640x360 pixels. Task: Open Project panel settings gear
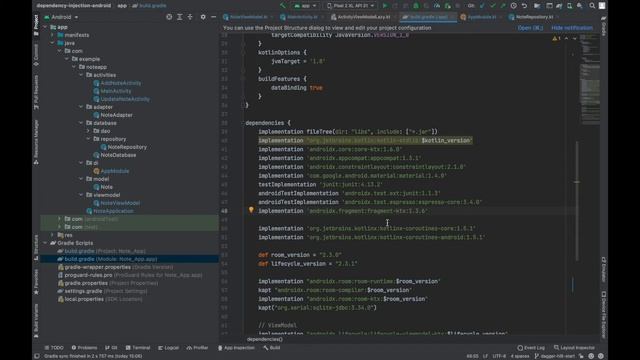203,17
